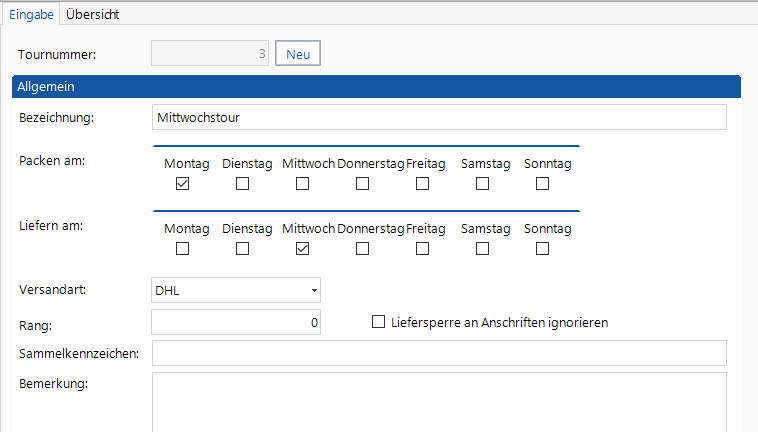
Task: Switch to the Übersicht tab
Action: coord(99,14)
